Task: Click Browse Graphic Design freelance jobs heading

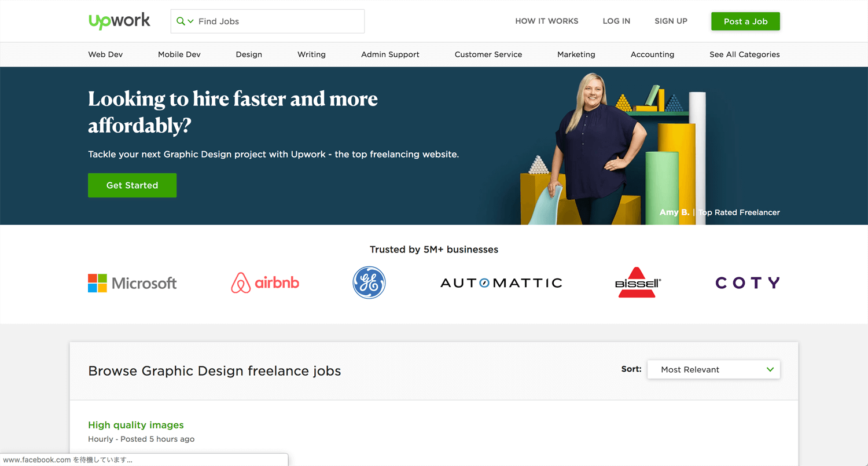Action: (x=215, y=370)
